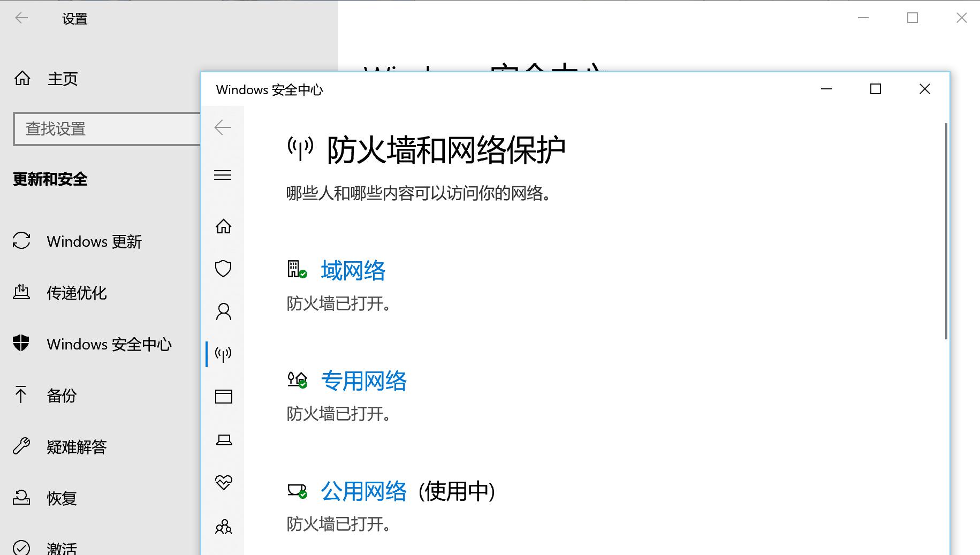This screenshot has height=555, width=980.
Task: Expand the navigation pane with the hamburger menu
Action: pyautogui.click(x=223, y=175)
